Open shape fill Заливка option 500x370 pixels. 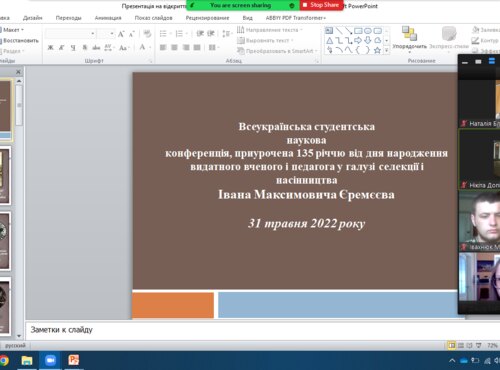point(486,30)
